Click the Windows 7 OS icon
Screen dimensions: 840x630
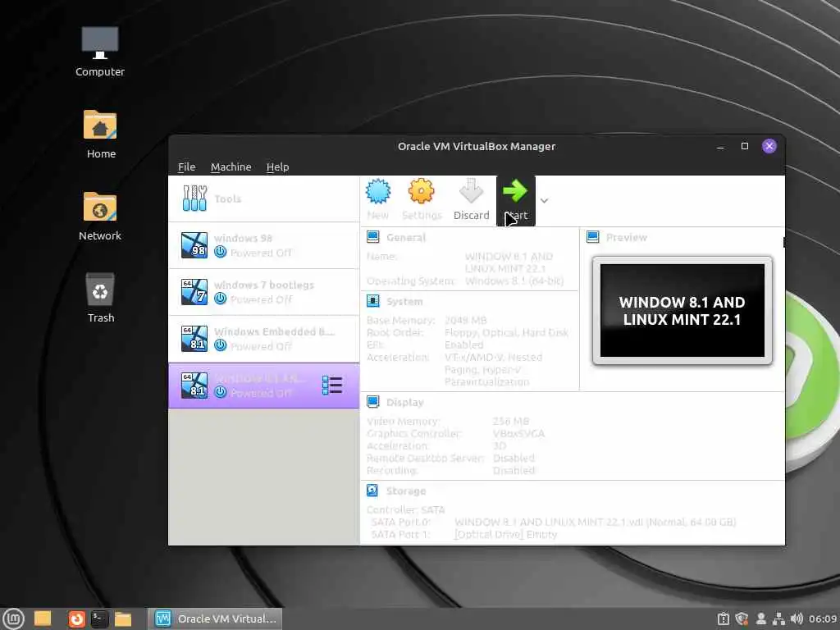(x=194, y=292)
